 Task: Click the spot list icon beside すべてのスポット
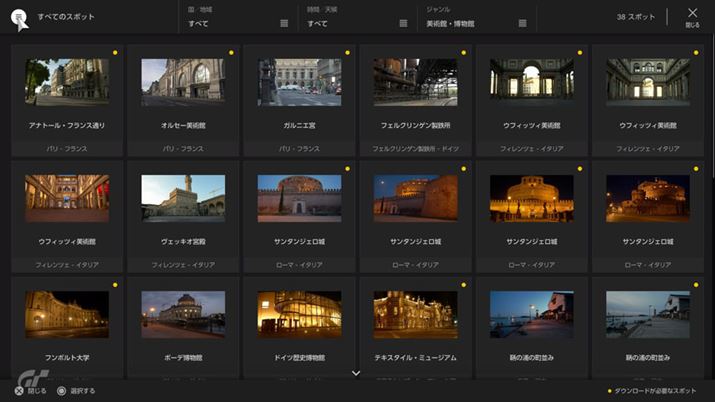coord(19,17)
